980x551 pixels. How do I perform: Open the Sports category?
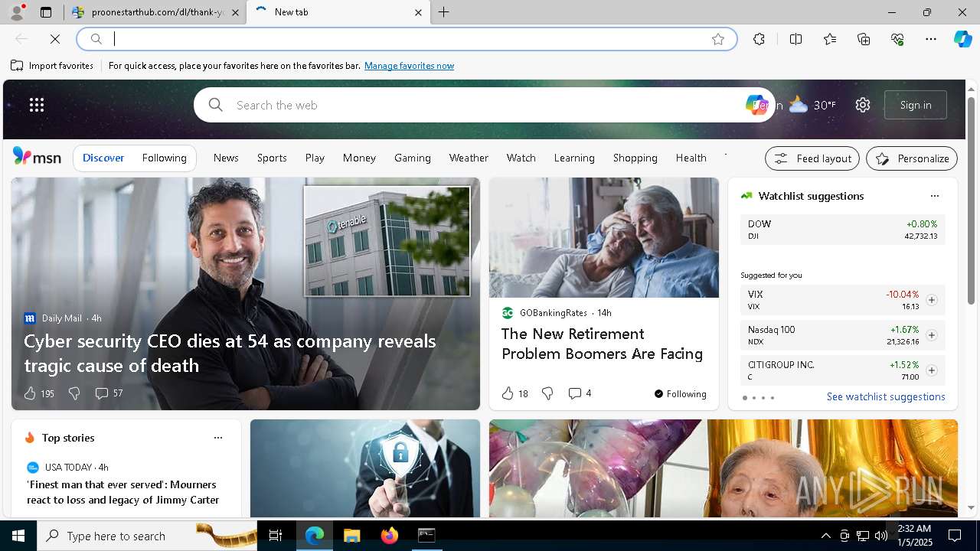coord(272,158)
